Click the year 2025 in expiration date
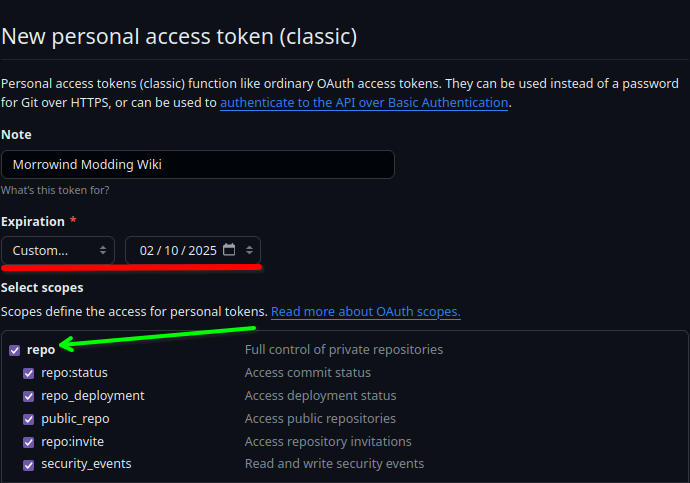 pyautogui.click(x=202, y=251)
